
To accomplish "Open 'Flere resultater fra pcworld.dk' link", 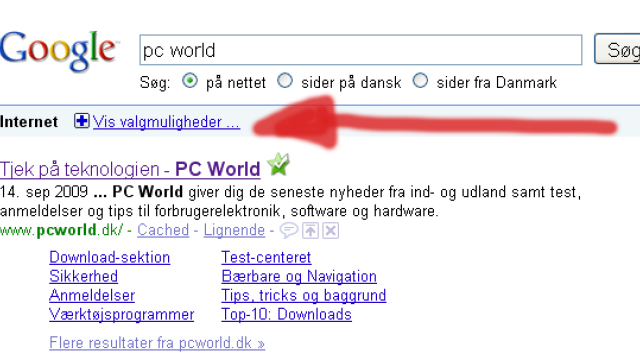I will coord(157,343).
